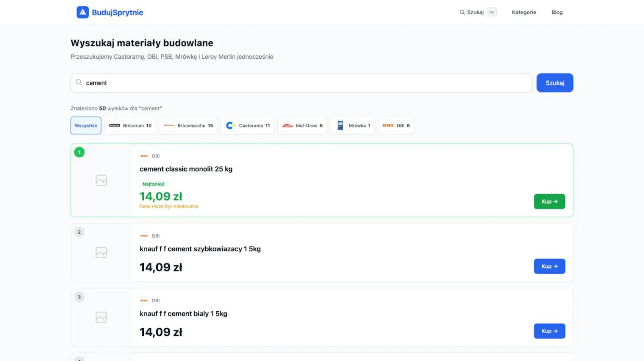The width and height of the screenshot is (644, 361).
Task: Click the Bricomarche store logo icon
Action: click(x=169, y=125)
